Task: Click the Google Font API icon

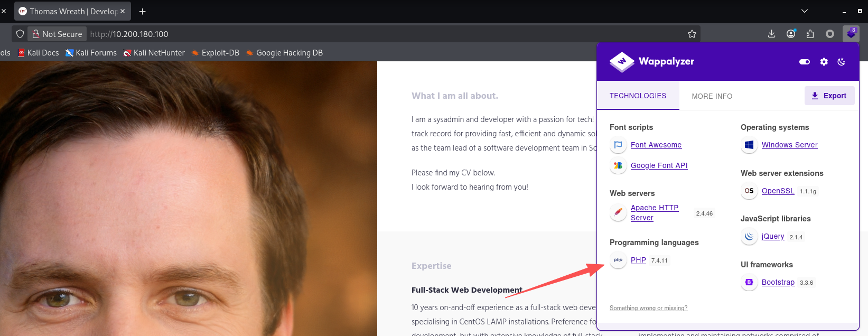Action: [x=618, y=165]
